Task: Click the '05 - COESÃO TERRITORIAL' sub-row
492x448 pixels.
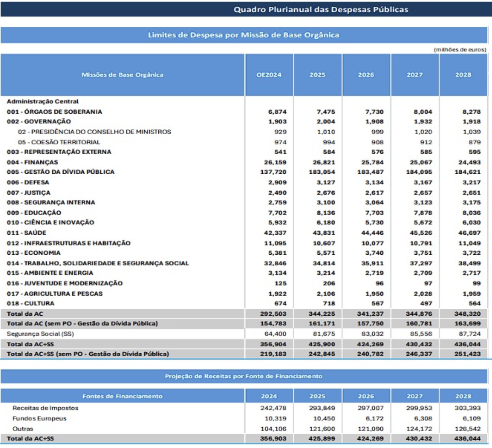Action: [59, 142]
